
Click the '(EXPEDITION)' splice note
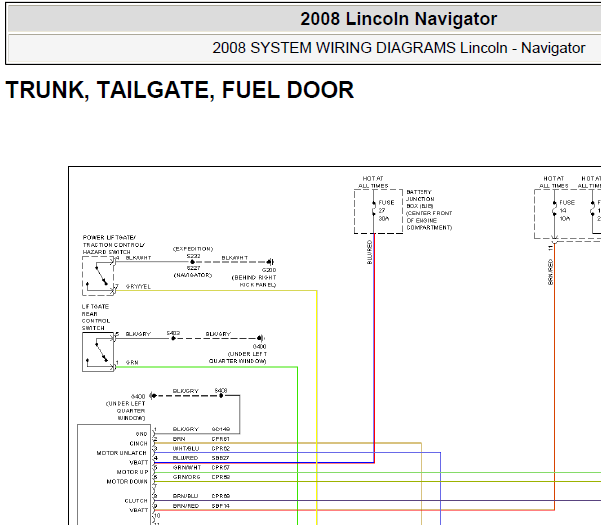pos(193,249)
